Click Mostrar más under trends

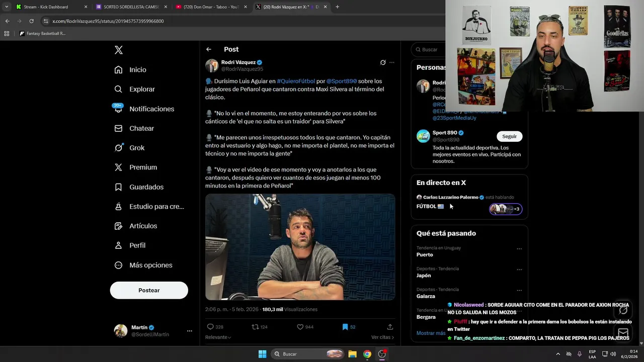[431, 333]
